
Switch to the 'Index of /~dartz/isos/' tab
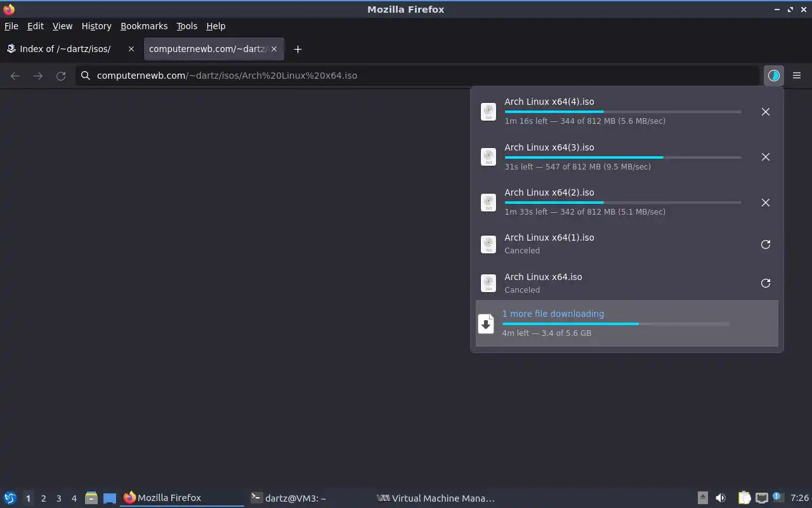(x=70, y=49)
